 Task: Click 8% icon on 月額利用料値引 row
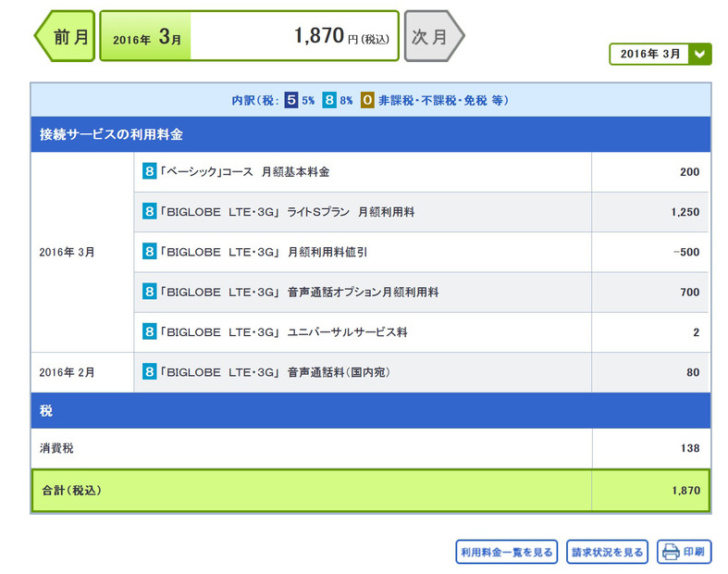coord(149,252)
